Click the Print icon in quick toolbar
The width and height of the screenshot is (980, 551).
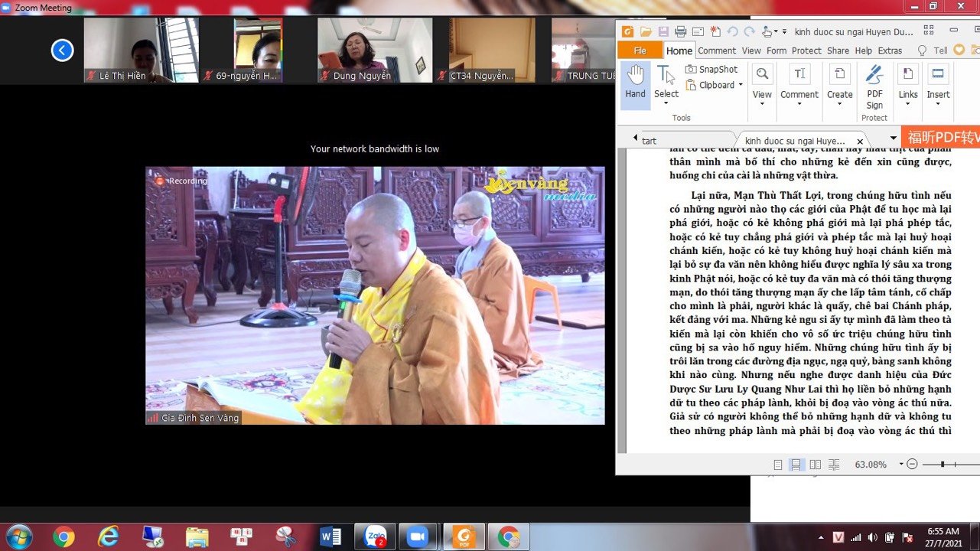click(x=680, y=31)
